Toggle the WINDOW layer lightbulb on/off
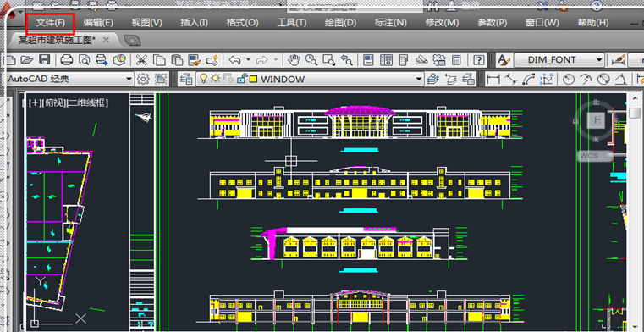This screenshot has height=332, width=644. click(x=203, y=78)
